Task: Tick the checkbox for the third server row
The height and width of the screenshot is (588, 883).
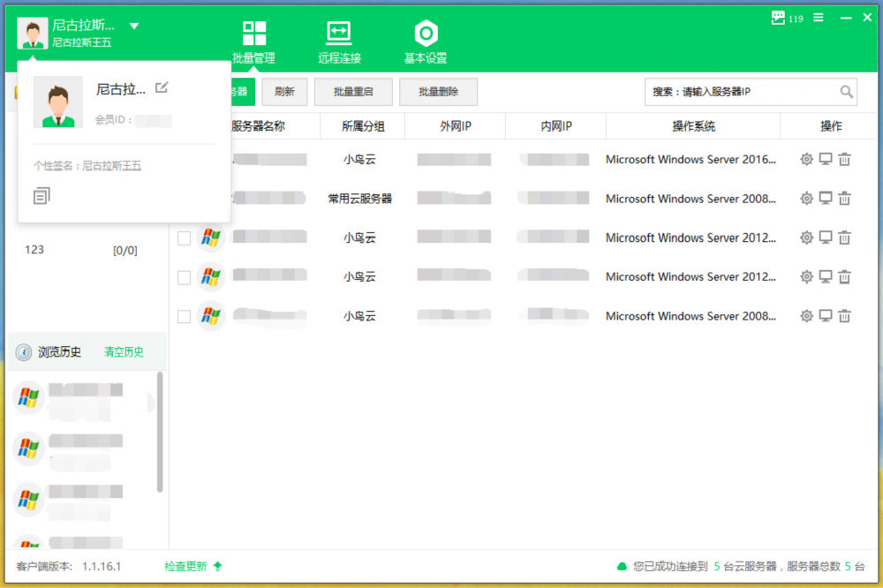Action: (x=184, y=238)
